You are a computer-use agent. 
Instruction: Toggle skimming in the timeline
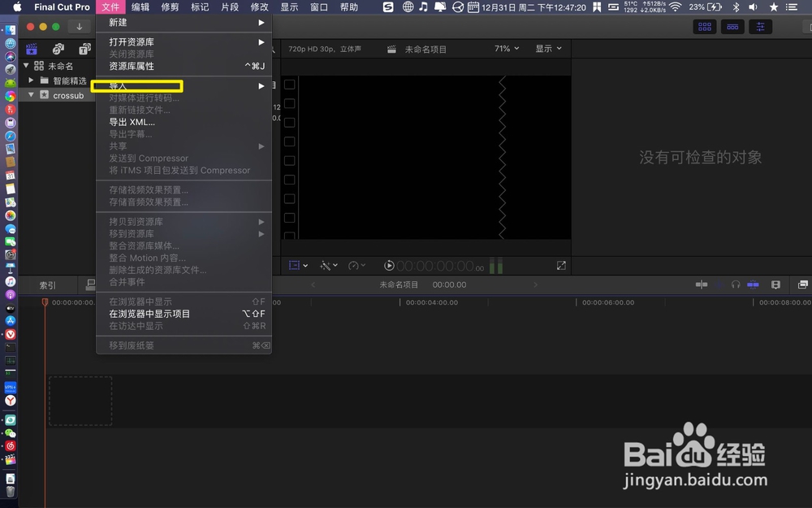tap(702, 284)
